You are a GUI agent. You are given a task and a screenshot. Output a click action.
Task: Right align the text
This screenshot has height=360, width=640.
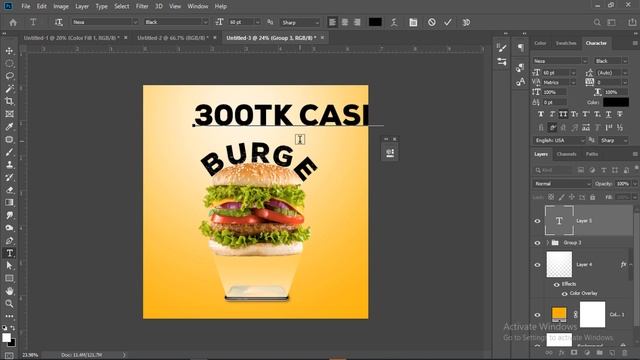point(357,22)
